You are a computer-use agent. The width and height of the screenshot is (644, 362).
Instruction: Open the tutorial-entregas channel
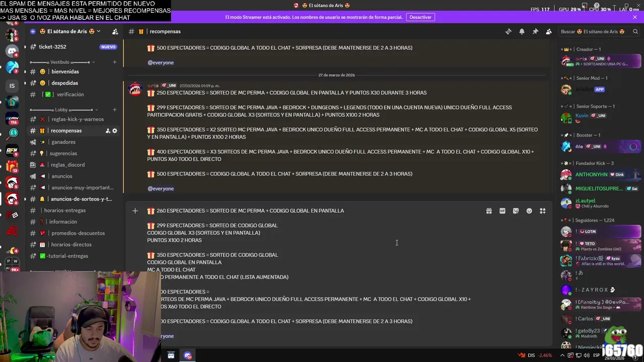point(74,256)
